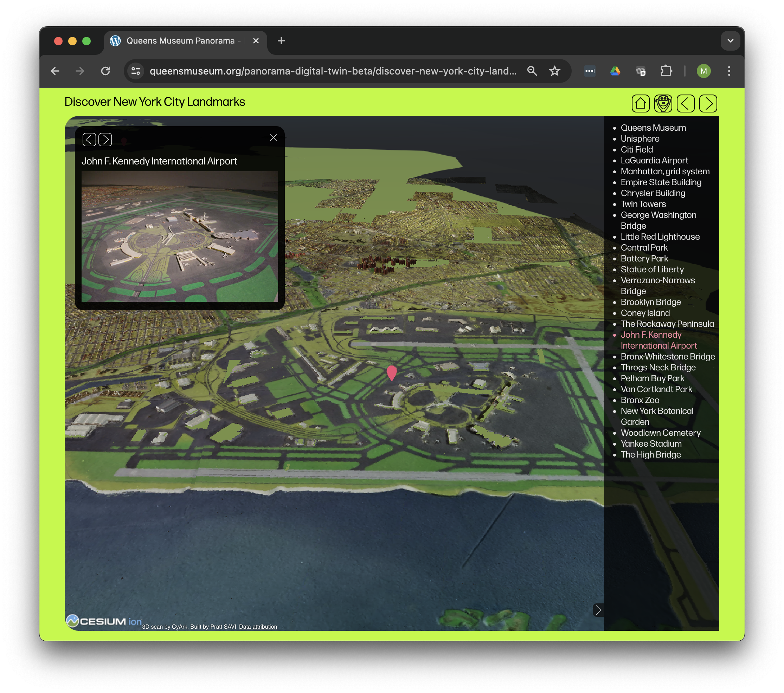Viewport: 784px width, 693px height.
Task: Select the Queens Museum Panorama tab
Action: 186,41
